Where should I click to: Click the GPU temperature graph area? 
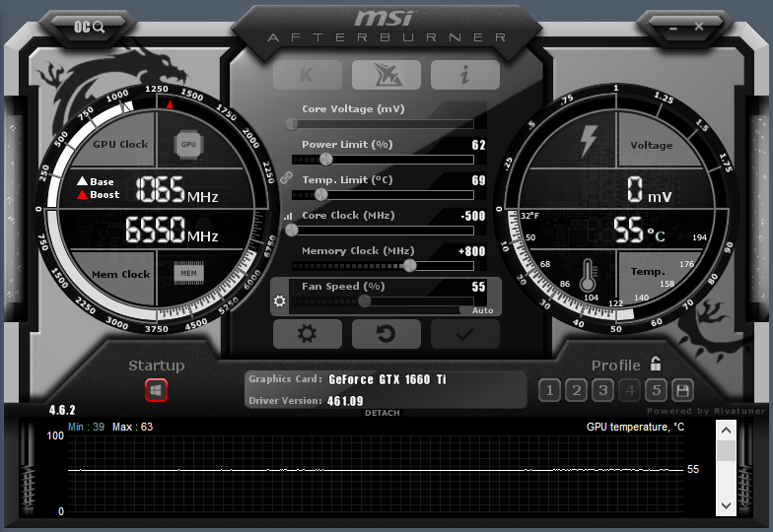pos(376,473)
